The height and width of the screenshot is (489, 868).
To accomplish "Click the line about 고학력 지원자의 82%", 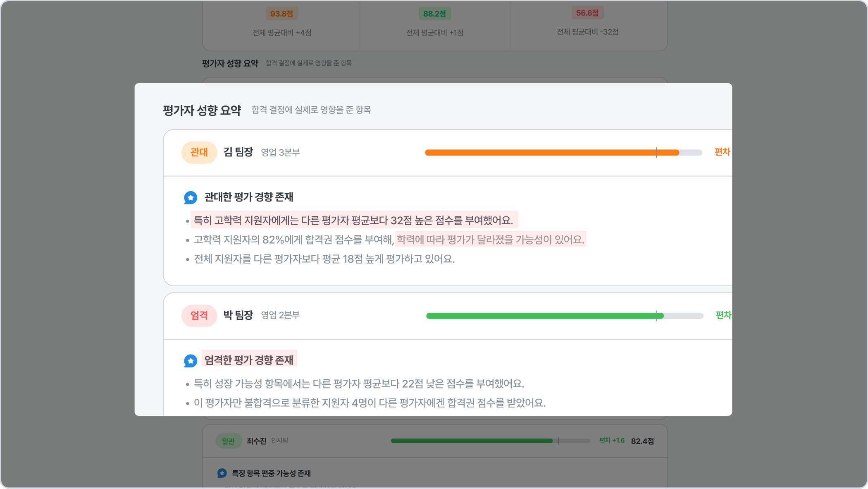I will [389, 240].
